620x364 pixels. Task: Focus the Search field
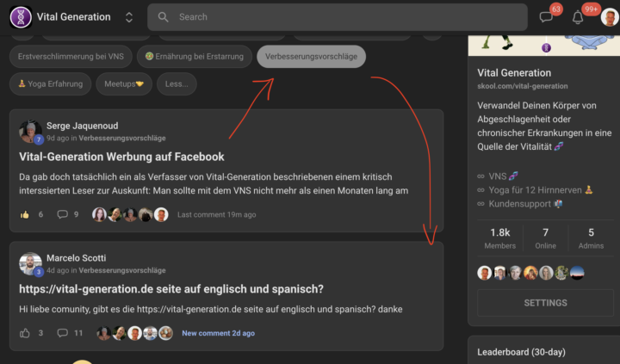click(338, 17)
